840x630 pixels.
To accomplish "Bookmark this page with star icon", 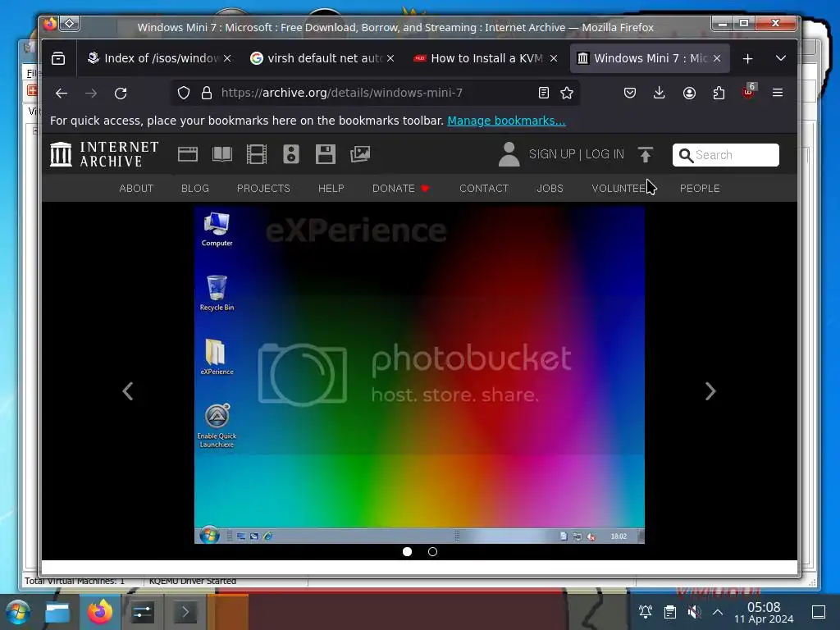I will [567, 93].
